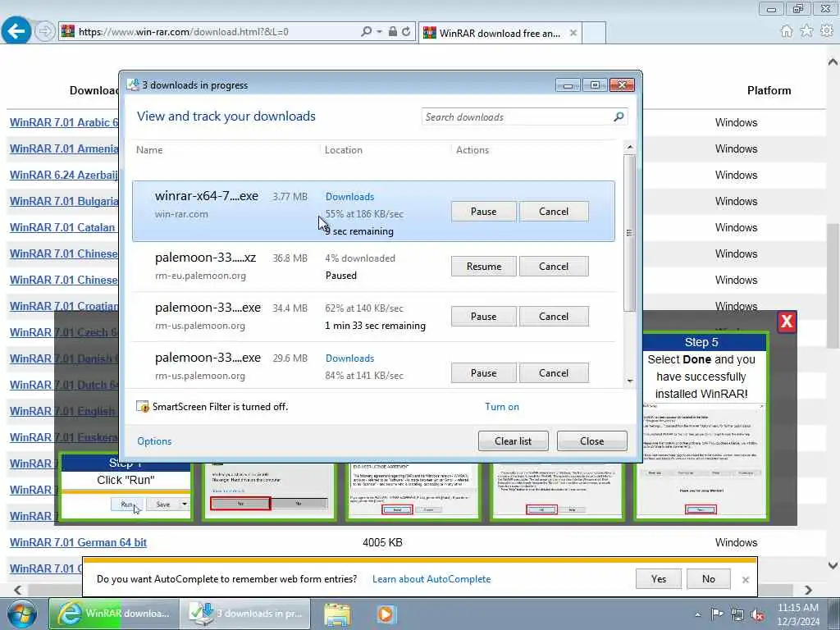Maximize the downloads dialog window
The image size is (840, 630).
595,85
